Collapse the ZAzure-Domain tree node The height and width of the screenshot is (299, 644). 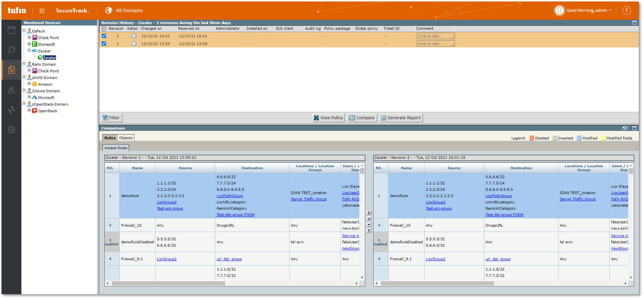[24, 90]
